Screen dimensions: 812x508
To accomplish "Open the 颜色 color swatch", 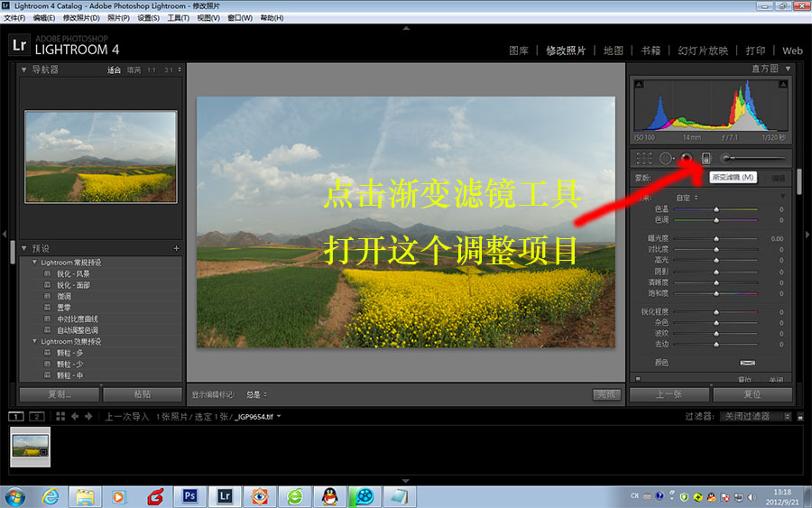I will click(747, 363).
